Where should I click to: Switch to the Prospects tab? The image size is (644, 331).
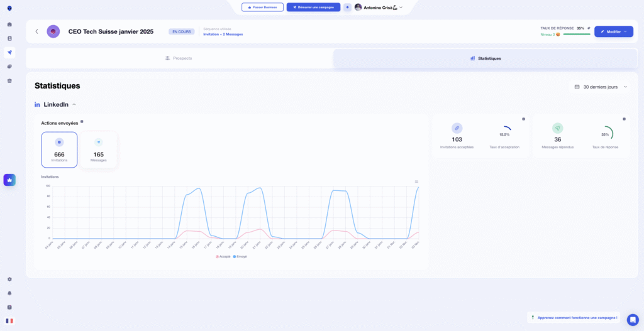click(179, 58)
